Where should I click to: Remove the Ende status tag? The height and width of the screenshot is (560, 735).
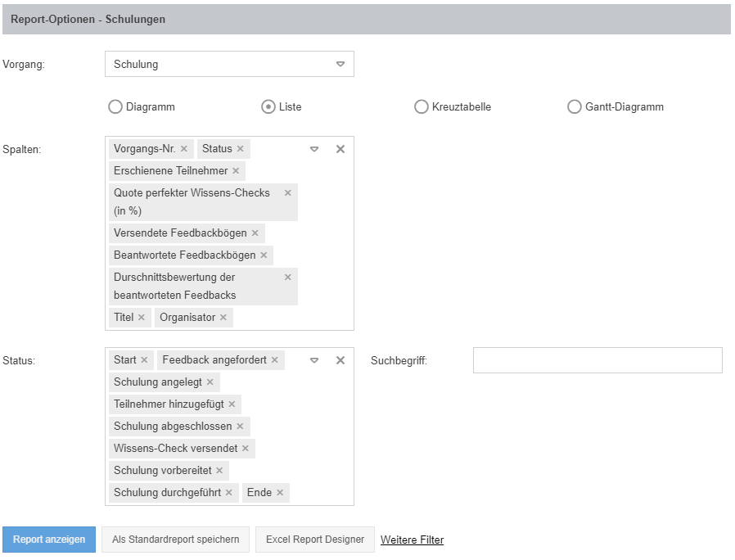click(x=280, y=493)
